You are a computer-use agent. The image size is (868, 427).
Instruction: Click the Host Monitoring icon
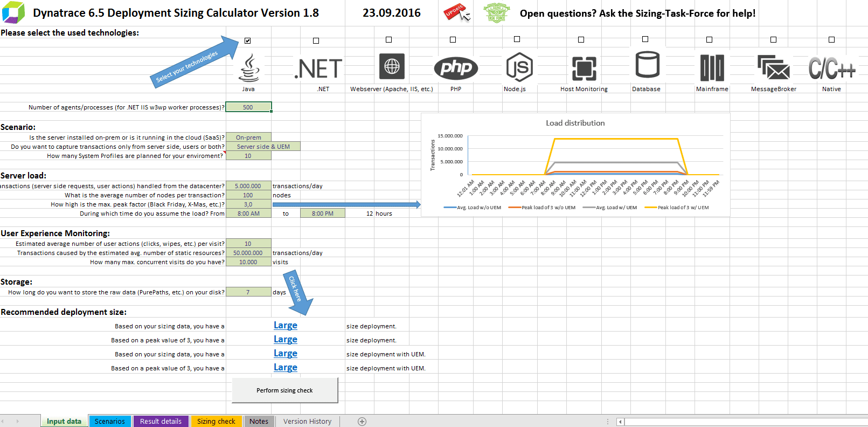pyautogui.click(x=584, y=68)
